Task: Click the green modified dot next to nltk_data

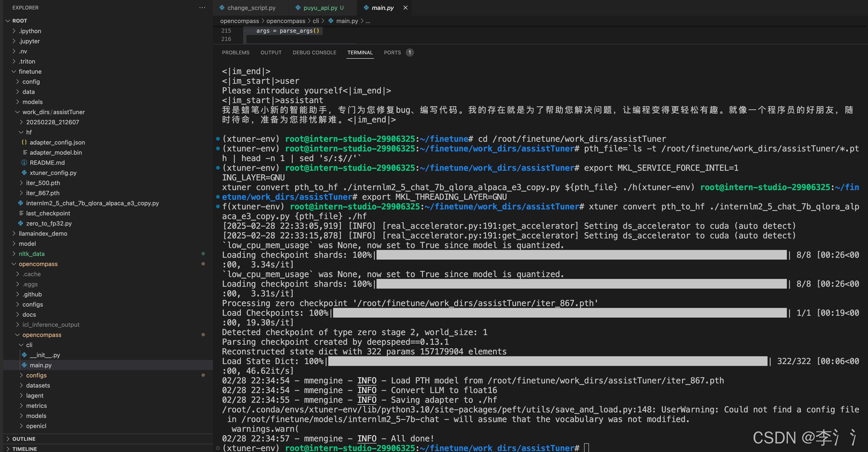Action: click(x=203, y=254)
